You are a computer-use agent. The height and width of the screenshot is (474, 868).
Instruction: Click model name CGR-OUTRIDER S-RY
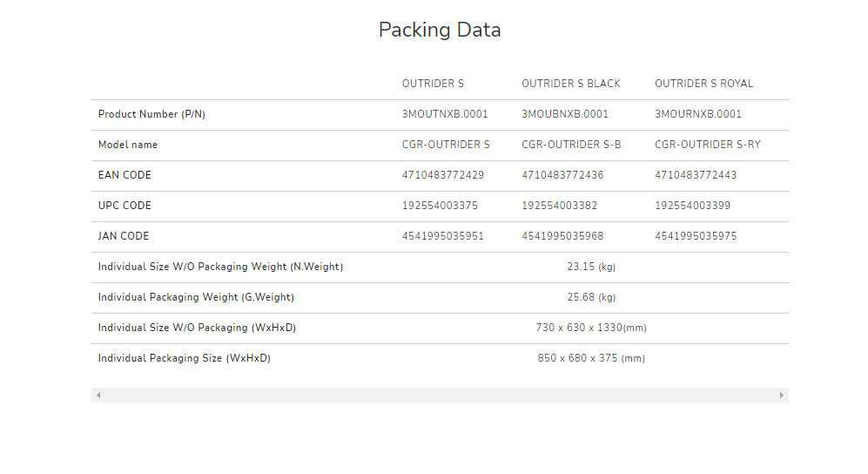(x=708, y=145)
